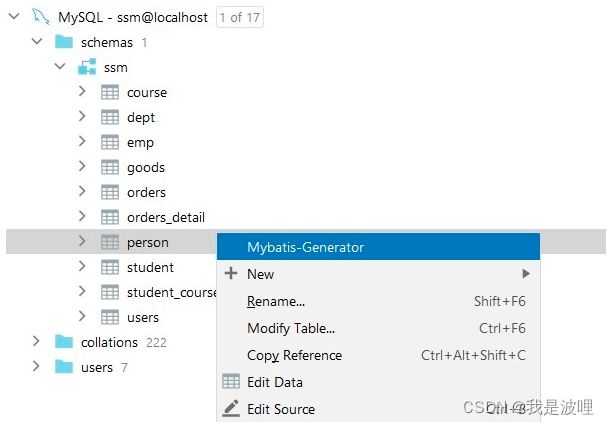
Task: Select the 'orders_detail' table name
Action: tap(166, 218)
